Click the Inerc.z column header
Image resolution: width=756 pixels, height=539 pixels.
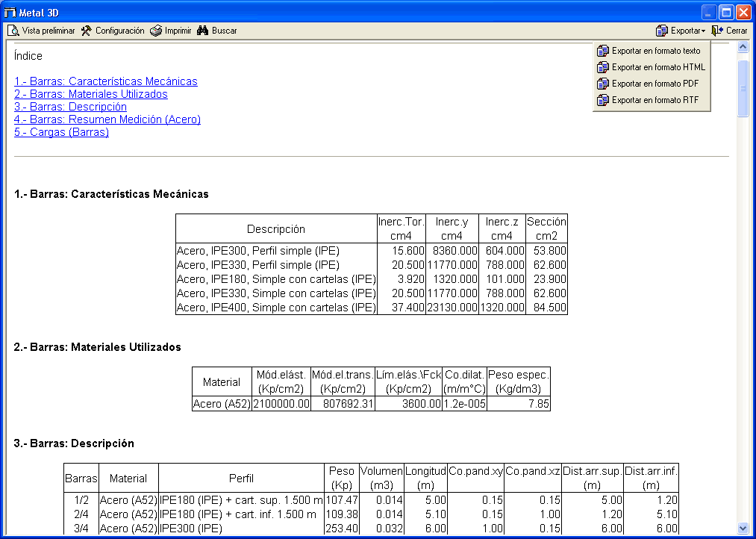click(502, 228)
